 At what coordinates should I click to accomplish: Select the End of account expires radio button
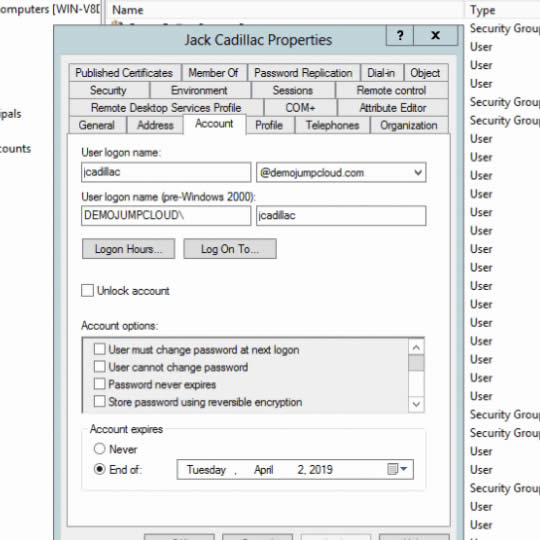pyautogui.click(x=100, y=469)
